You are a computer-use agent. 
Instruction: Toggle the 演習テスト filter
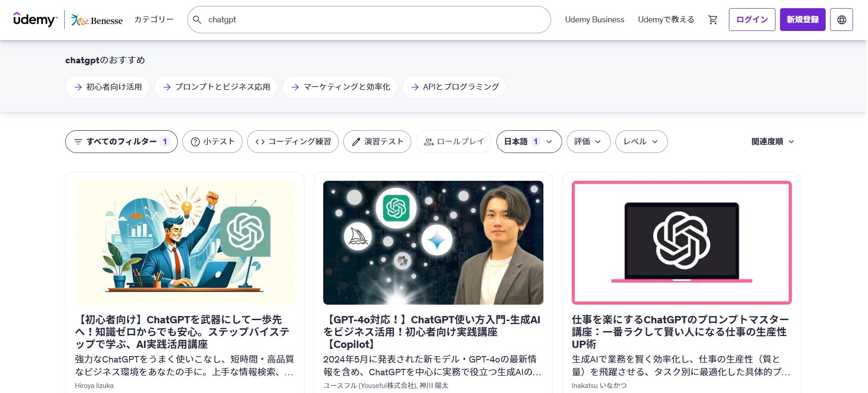coord(377,142)
